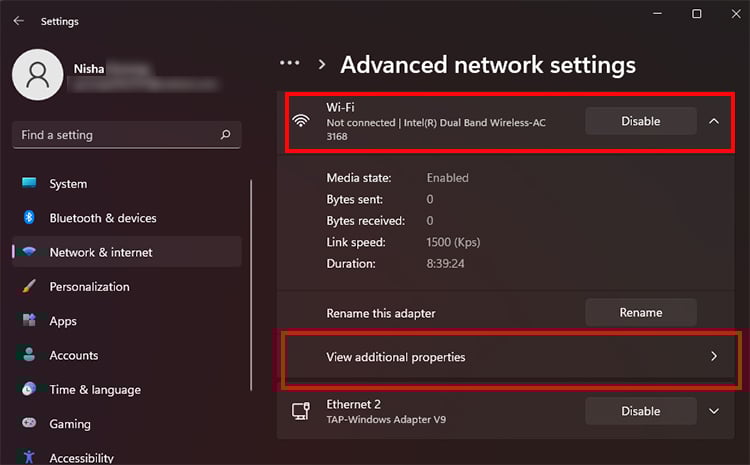Disable the Ethernet 2 adapter

[640, 411]
